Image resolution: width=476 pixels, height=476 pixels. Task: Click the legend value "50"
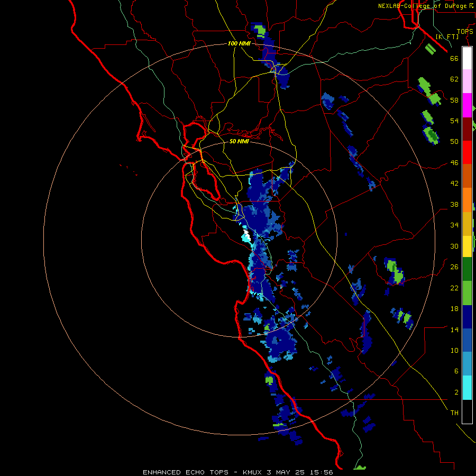(x=454, y=141)
